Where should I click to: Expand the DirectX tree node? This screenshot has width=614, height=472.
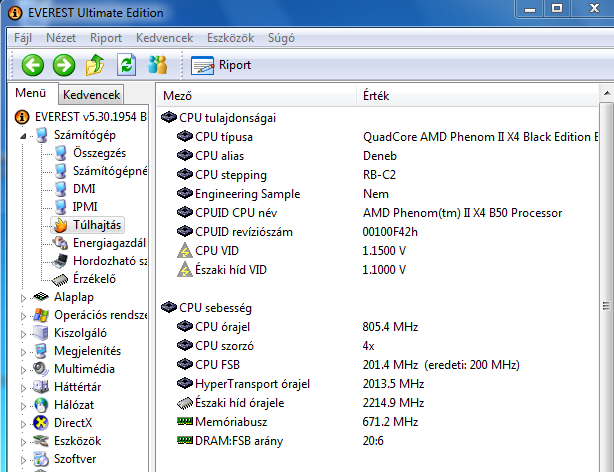(23, 424)
